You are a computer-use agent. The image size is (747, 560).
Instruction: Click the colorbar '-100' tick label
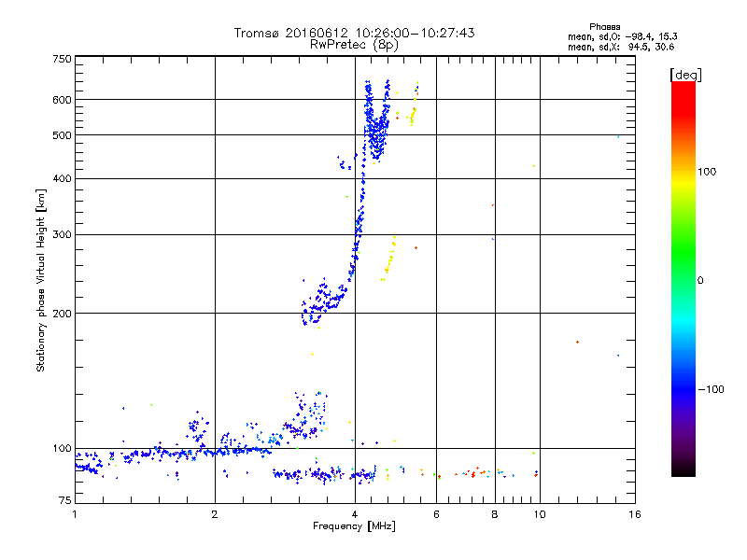coord(711,389)
